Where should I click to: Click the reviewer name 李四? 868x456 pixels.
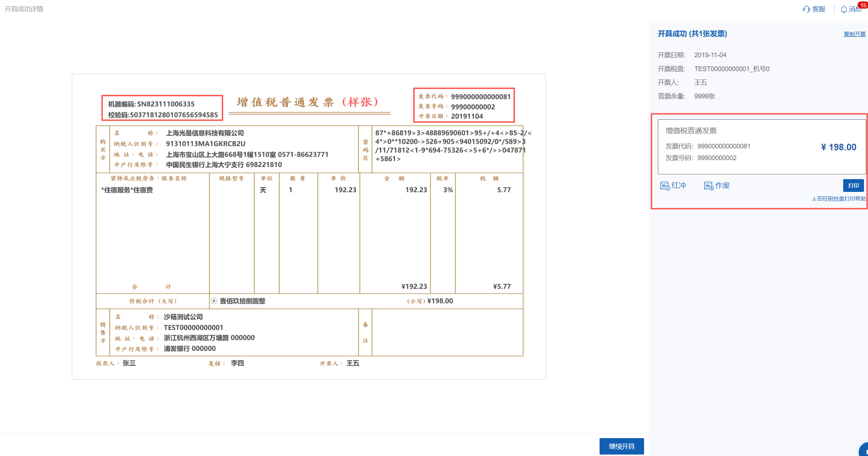pos(237,363)
